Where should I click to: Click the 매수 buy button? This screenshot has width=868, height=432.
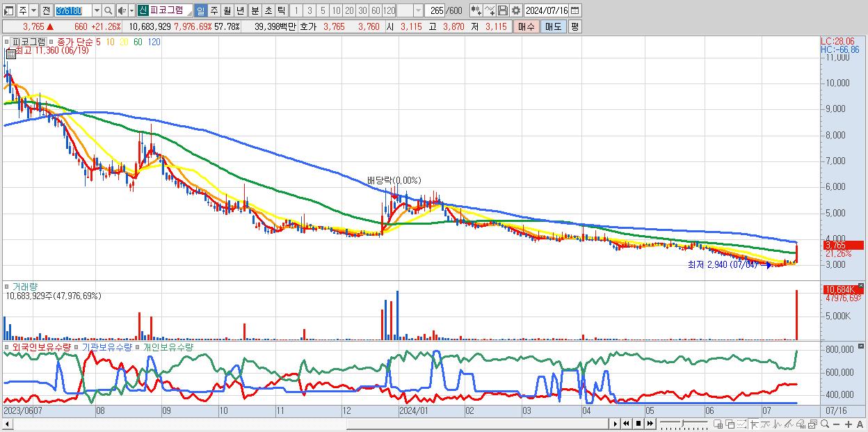(526, 27)
